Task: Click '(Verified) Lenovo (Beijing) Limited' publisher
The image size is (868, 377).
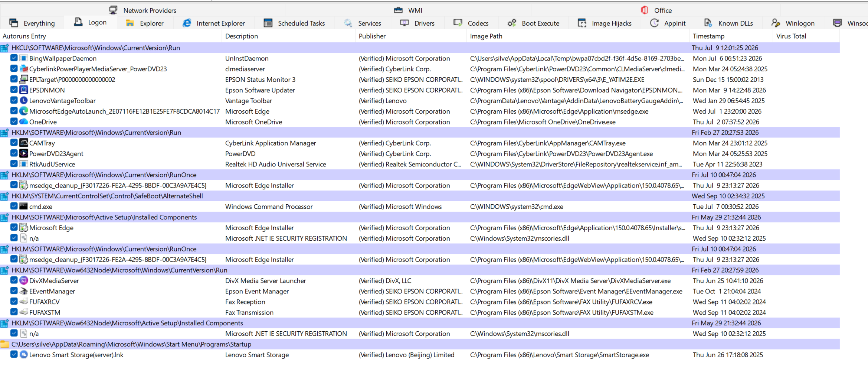Action: tap(406, 355)
